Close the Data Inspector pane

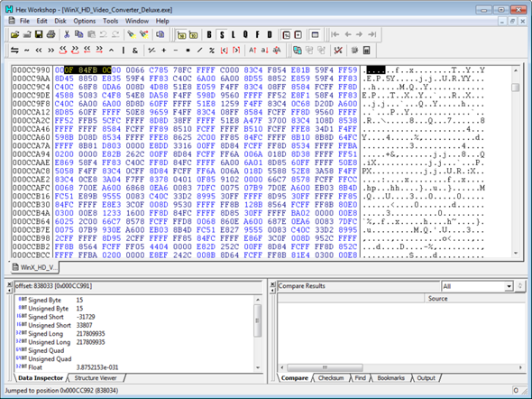tap(10, 283)
